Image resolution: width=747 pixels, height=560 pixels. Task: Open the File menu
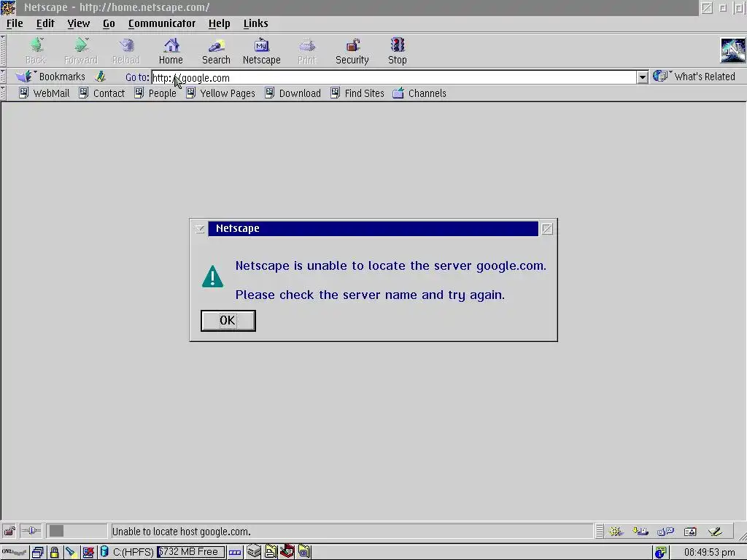[15, 23]
